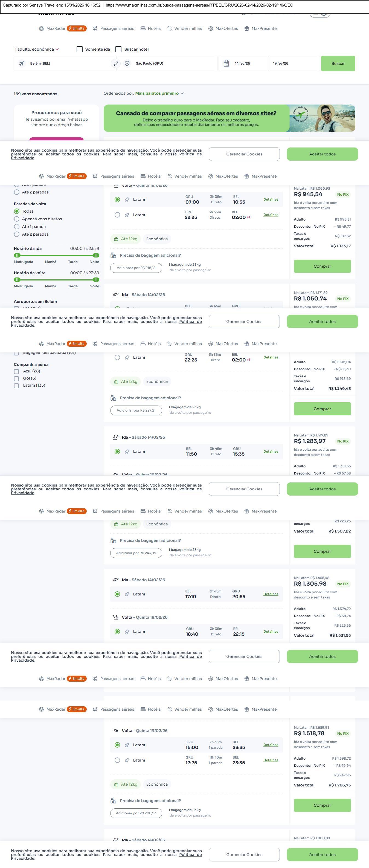Click the location pin in São Paulo field
Image resolution: width=369 pixels, height=868 pixels.
coord(127,63)
